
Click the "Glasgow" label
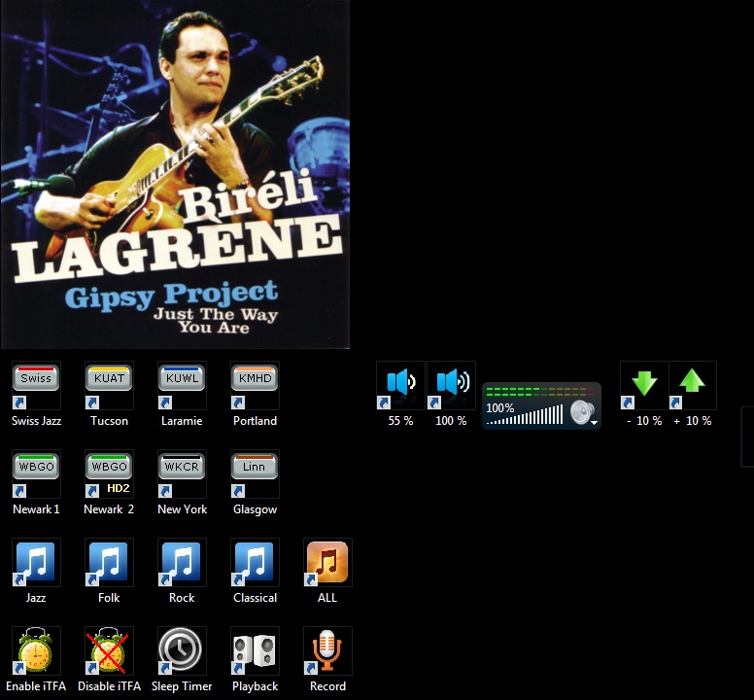(x=255, y=510)
